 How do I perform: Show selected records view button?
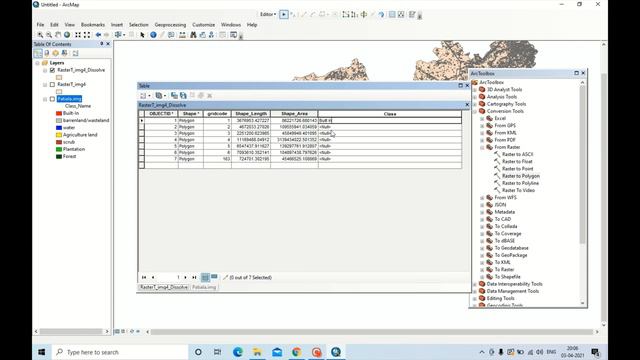[x=214, y=277]
